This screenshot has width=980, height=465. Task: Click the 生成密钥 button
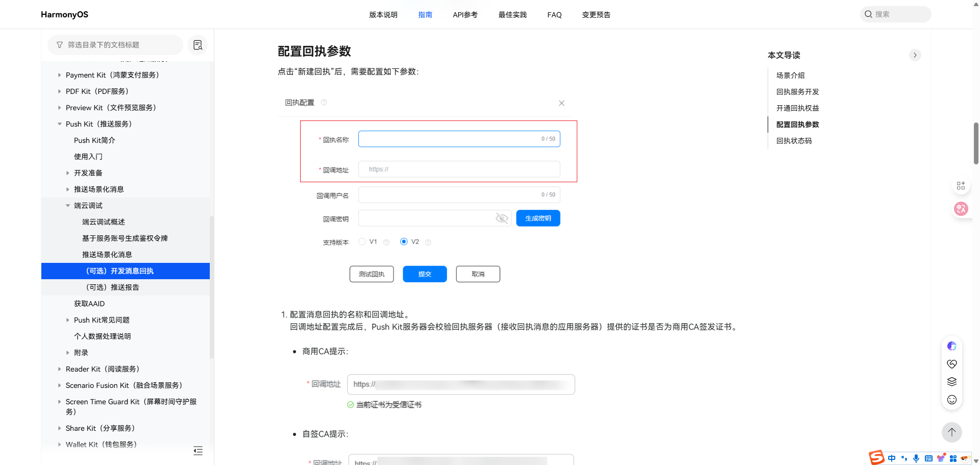click(x=538, y=218)
